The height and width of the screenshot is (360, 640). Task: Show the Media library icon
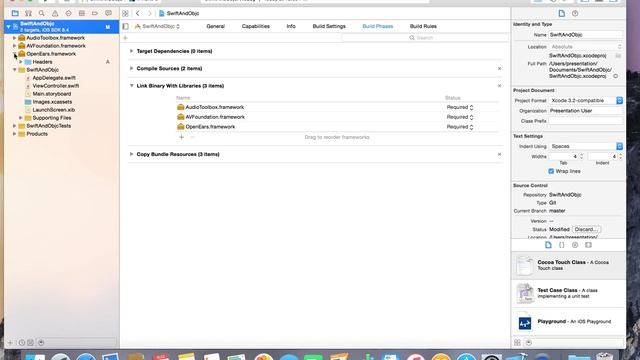(588, 245)
